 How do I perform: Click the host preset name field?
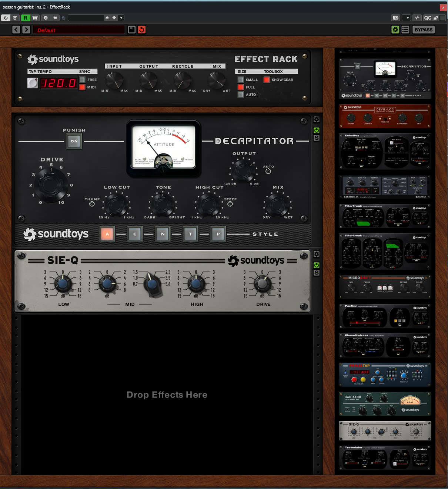click(86, 18)
